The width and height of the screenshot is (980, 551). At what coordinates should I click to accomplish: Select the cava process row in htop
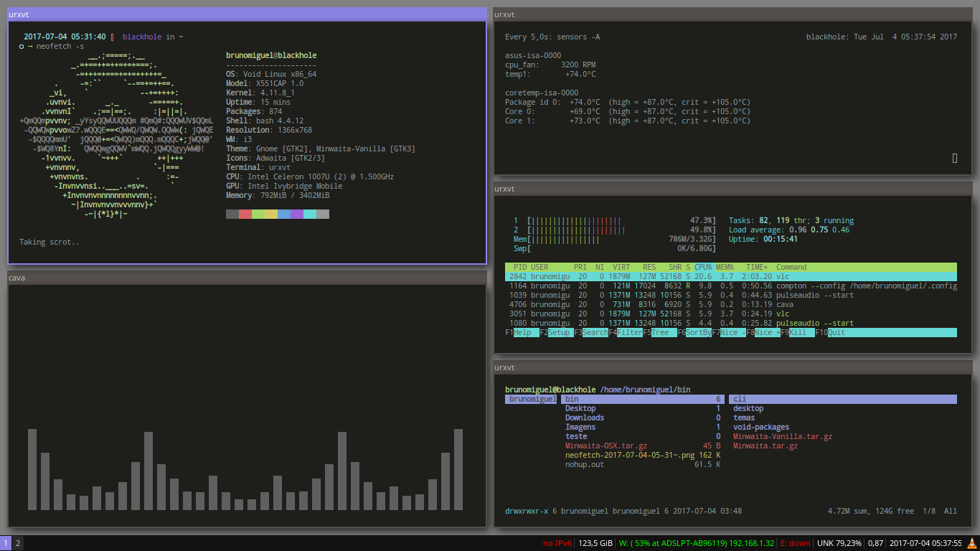(730, 304)
